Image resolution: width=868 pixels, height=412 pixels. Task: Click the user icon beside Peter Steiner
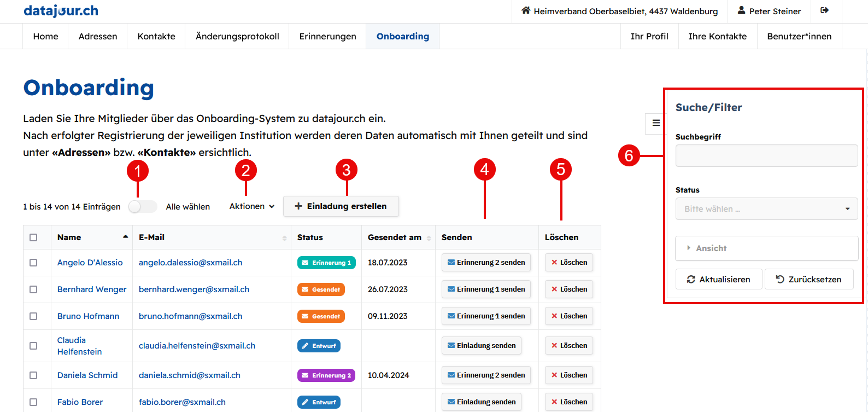(741, 10)
